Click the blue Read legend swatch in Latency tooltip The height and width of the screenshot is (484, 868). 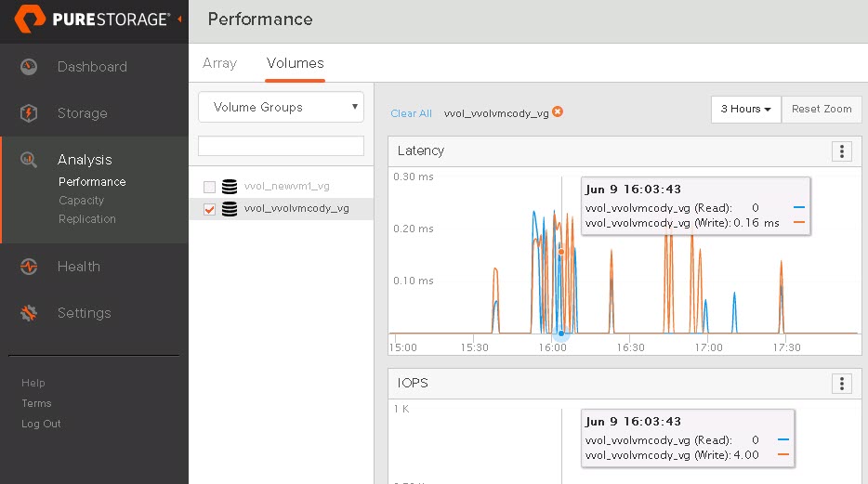point(799,207)
